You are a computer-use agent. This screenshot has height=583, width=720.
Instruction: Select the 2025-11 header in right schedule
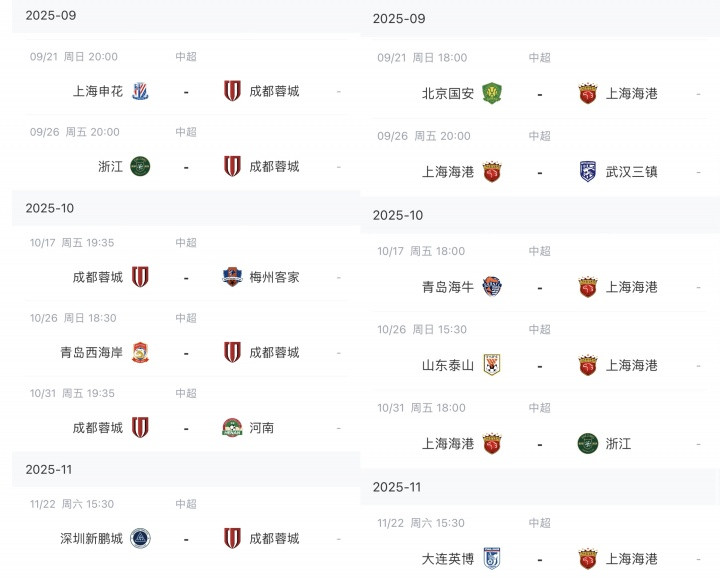[398, 487]
